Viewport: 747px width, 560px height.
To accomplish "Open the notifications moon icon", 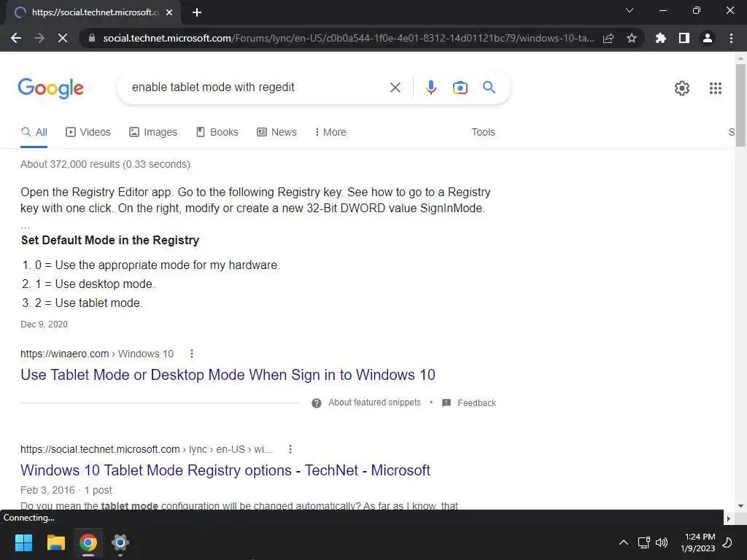I will 727,542.
